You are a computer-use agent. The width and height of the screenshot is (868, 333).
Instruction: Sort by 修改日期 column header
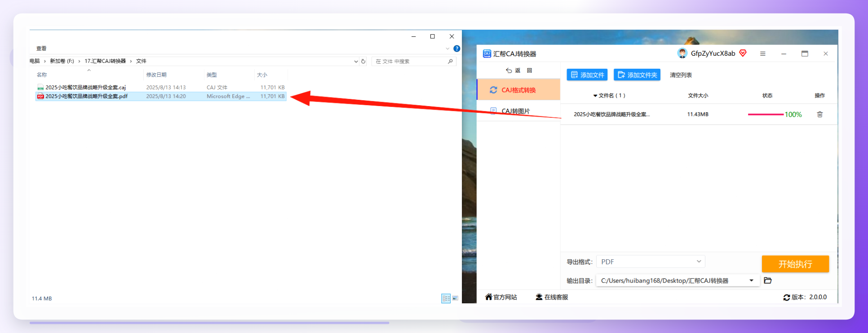tap(156, 75)
